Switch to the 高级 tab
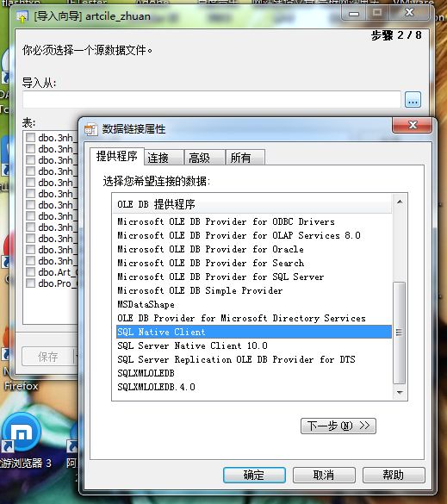 204,158
